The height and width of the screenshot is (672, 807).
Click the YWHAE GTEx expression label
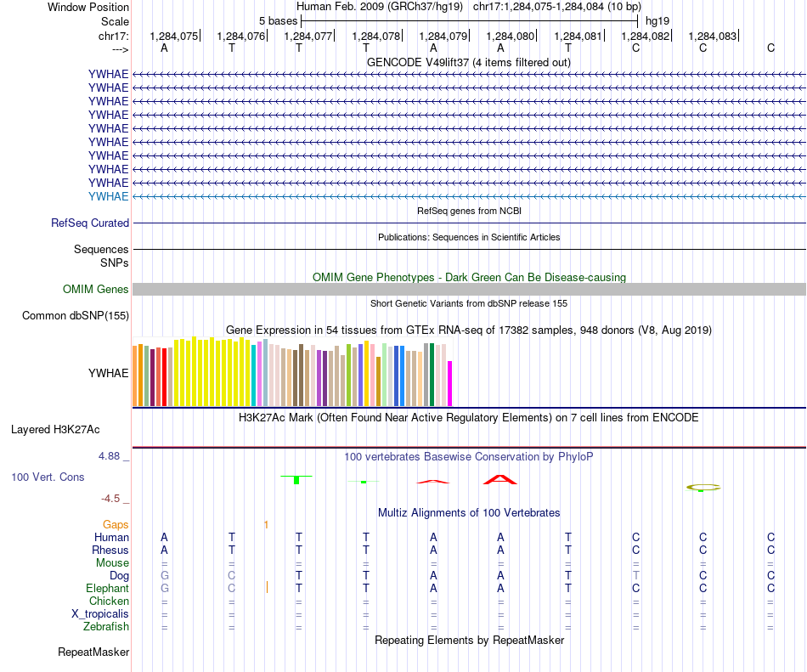tap(108, 373)
